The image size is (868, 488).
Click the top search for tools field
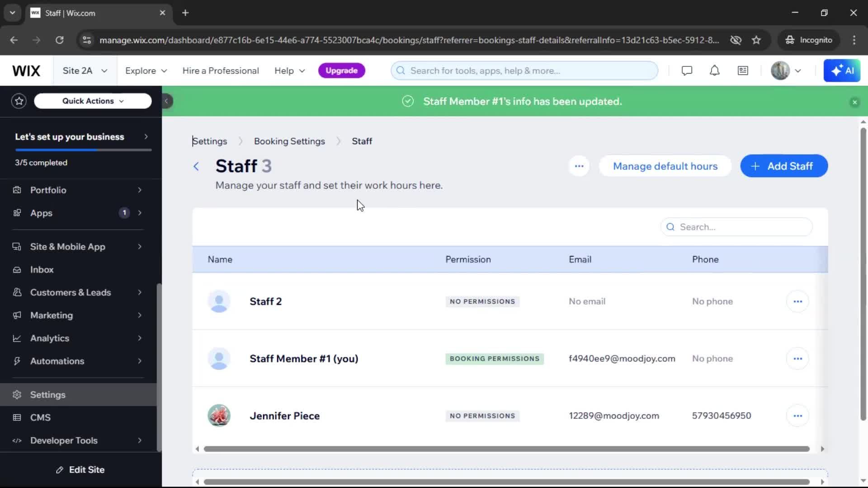coord(524,71)
